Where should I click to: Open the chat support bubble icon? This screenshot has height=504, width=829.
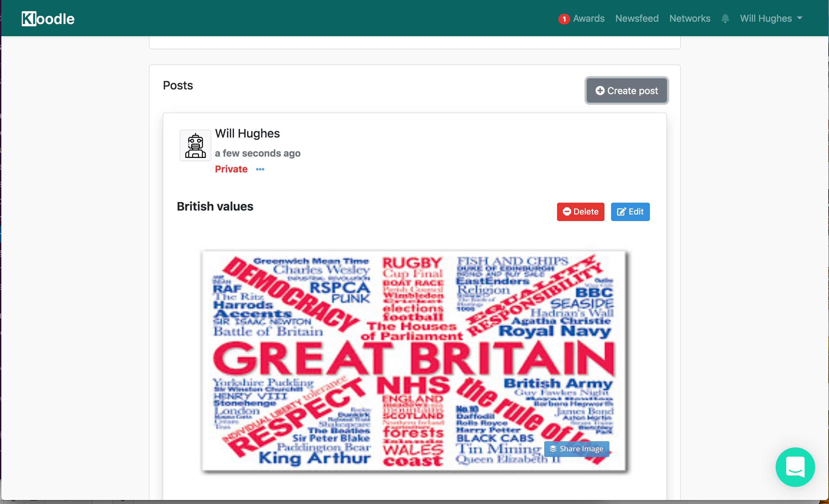click(795, 467)
